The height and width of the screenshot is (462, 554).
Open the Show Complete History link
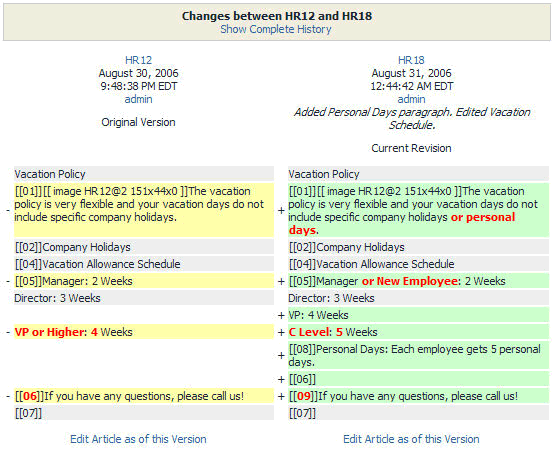coord(276,29)
